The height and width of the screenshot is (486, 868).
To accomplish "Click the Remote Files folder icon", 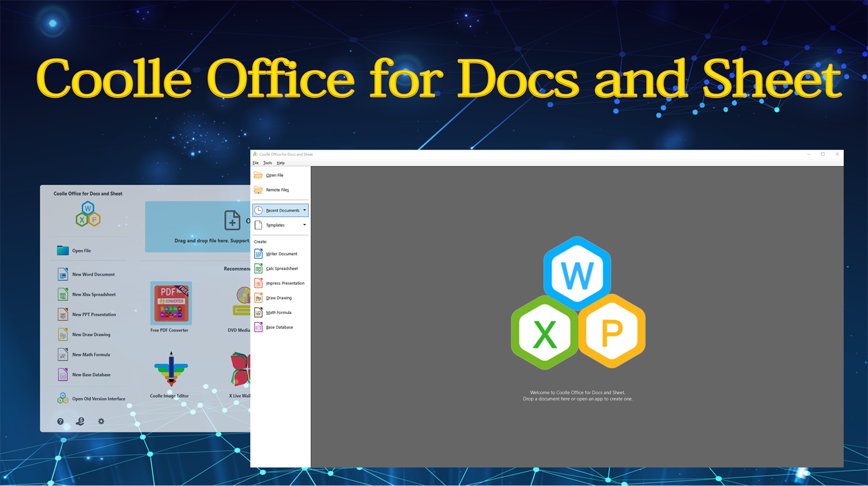I will pyautogui.click(x=257, y=190).
